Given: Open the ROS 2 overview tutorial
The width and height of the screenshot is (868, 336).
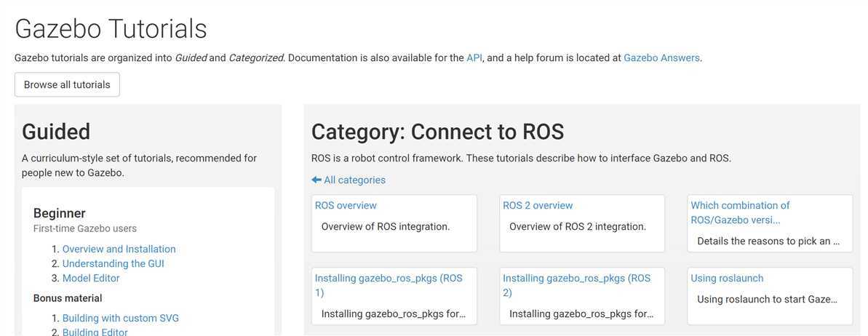Looking at the screenshot, I should click(x=538, y=205).
